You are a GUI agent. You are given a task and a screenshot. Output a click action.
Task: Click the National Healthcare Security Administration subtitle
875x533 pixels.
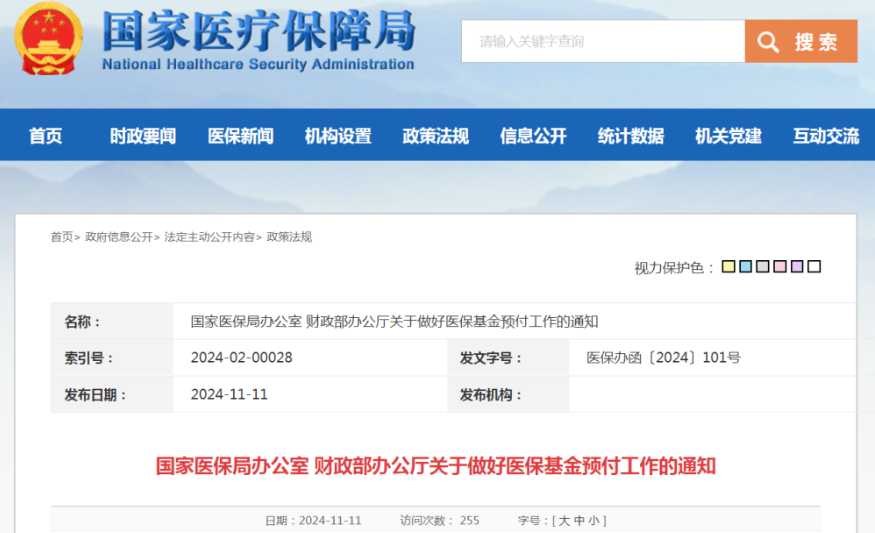coord(258,64)
